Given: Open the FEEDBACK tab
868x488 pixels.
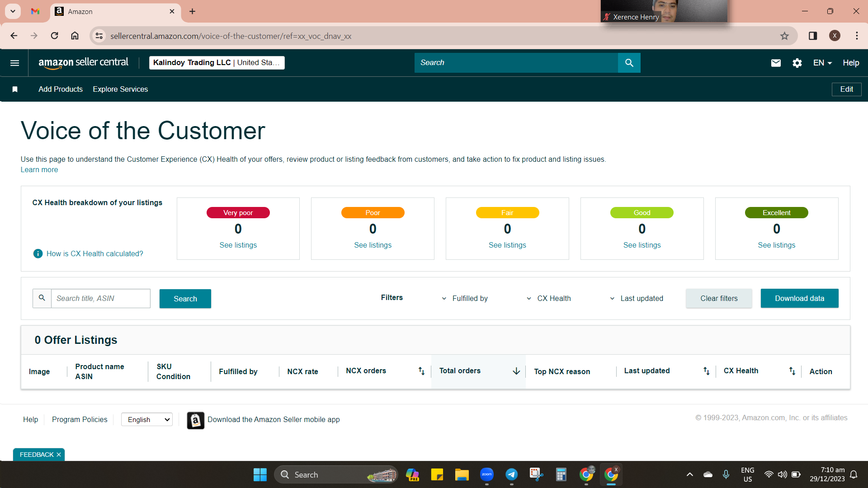Looking at the screenshot, I should tap(36, 455).
